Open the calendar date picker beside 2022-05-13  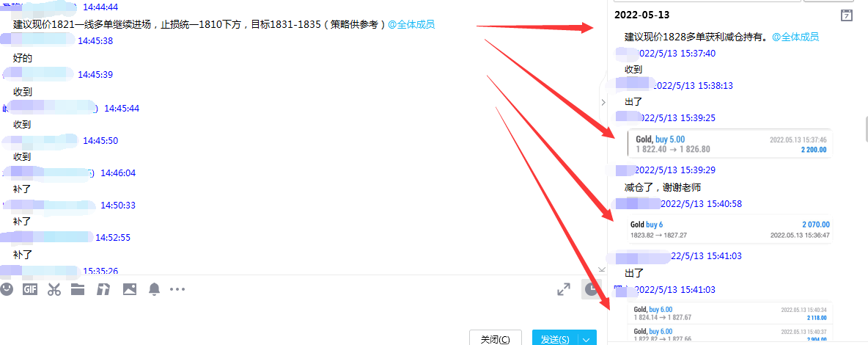pos(847,15)
